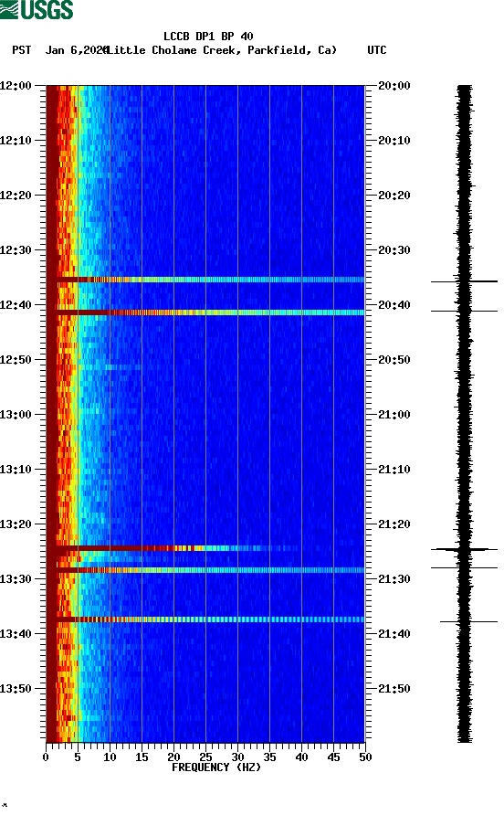Click the '13:50' PST time label
Screen dimensions: 504x815
tap(16, 689)
